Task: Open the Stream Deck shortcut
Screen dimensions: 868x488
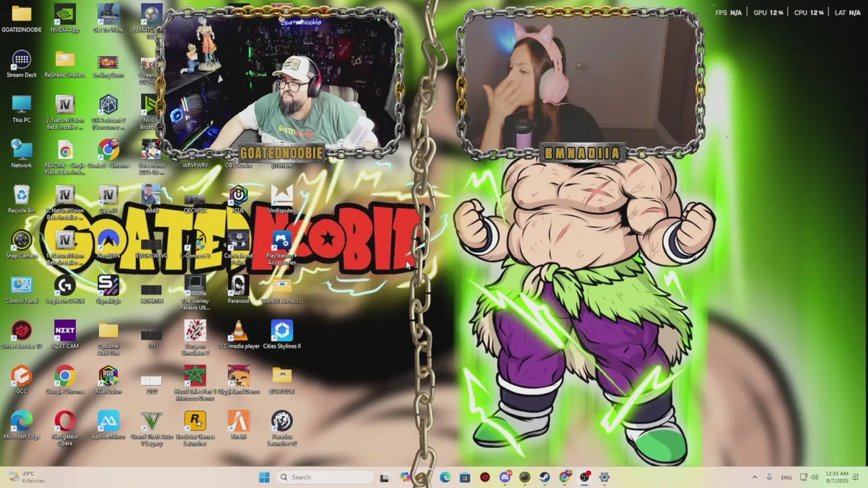Action: pyautogui.click(x=21, y=64)
